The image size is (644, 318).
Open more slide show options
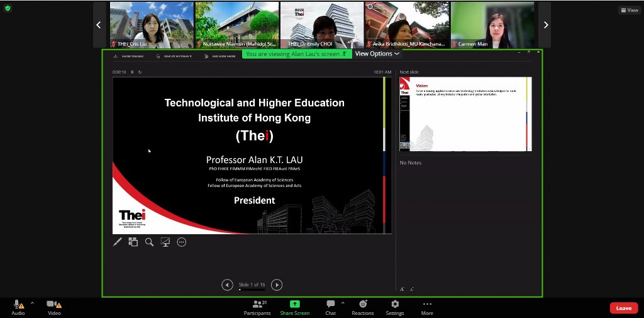pyautogui.click(x=182, y=242)
